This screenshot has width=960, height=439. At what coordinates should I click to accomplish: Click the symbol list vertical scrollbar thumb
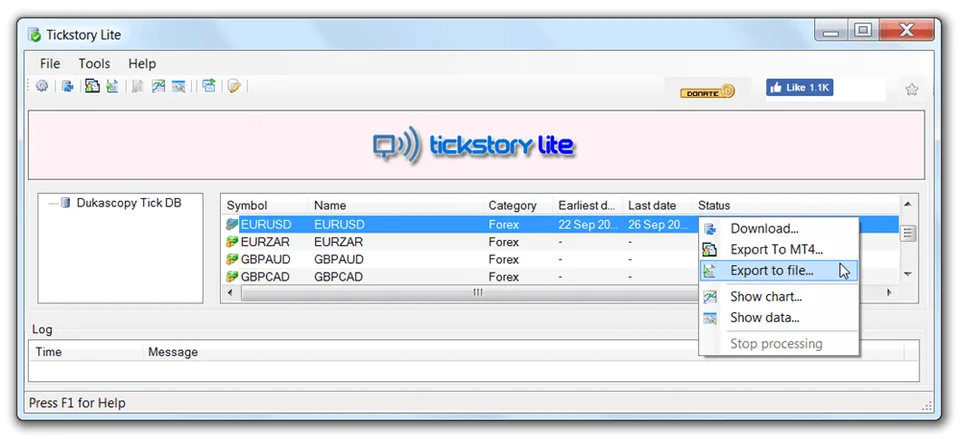(909, 233)
